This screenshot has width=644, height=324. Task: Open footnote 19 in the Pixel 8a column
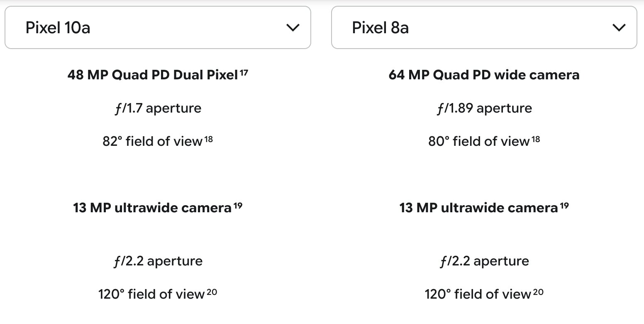[x=564, y=205]
